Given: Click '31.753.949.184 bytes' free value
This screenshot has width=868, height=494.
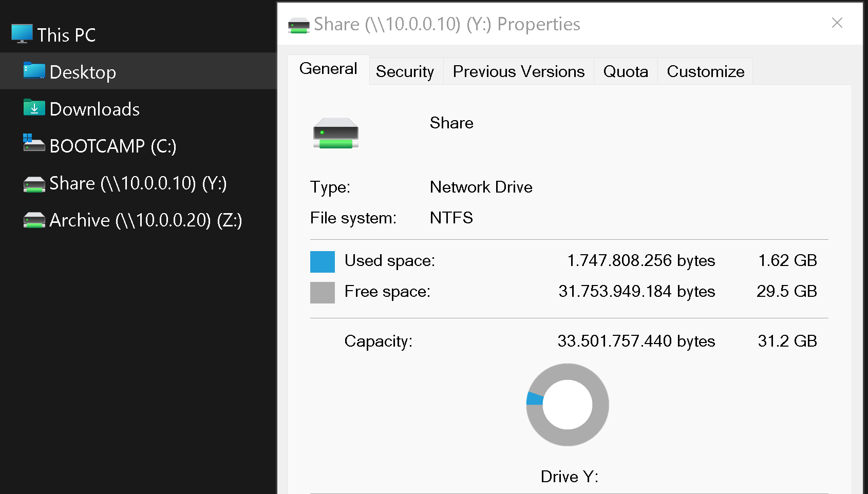Looking at the screenshot, I should coord(637,291).
